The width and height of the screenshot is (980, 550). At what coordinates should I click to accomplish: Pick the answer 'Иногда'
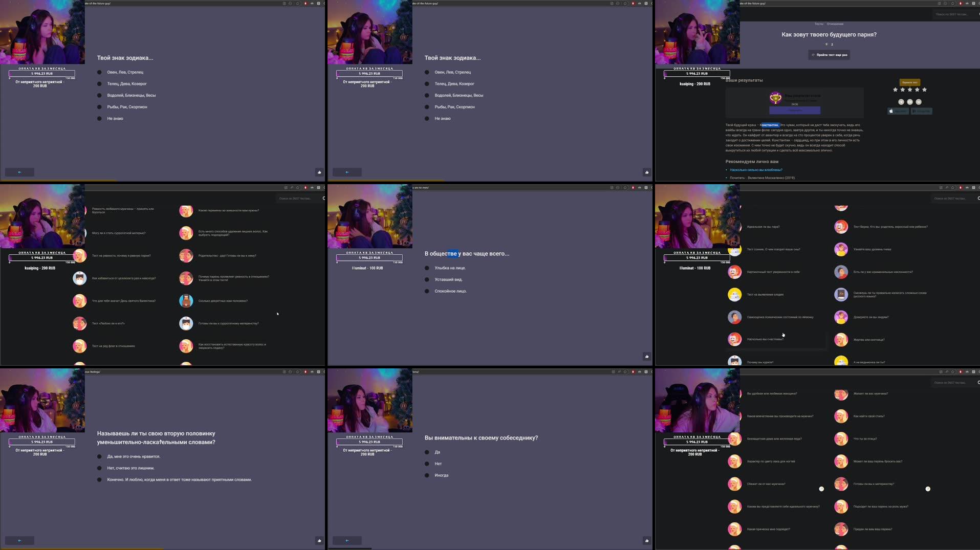(442, 475)
